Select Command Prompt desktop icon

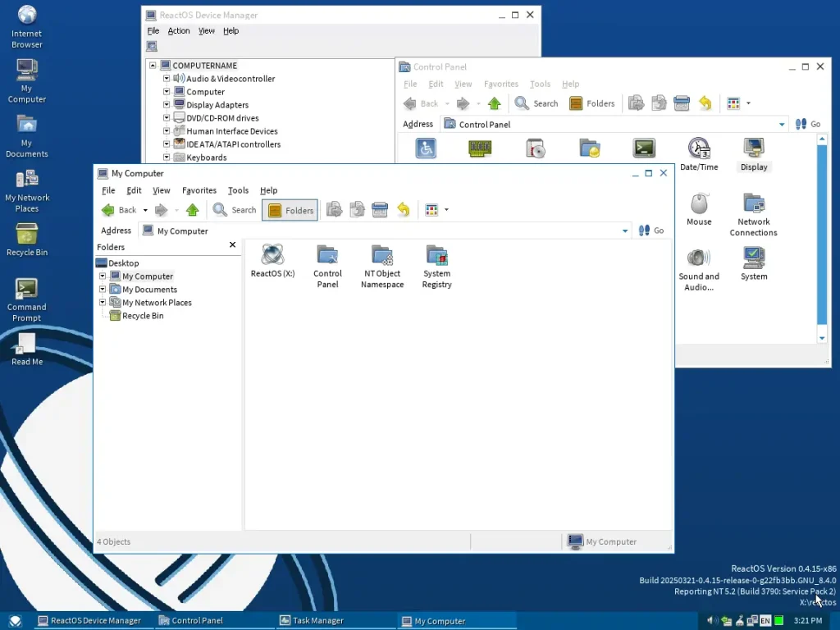(x=27, y=300)
